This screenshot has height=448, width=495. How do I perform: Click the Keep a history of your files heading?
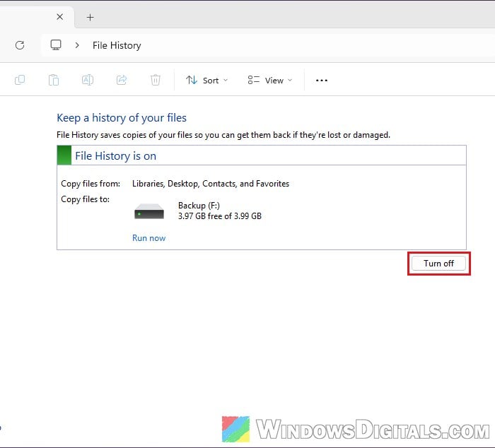[x=122, y=118]
